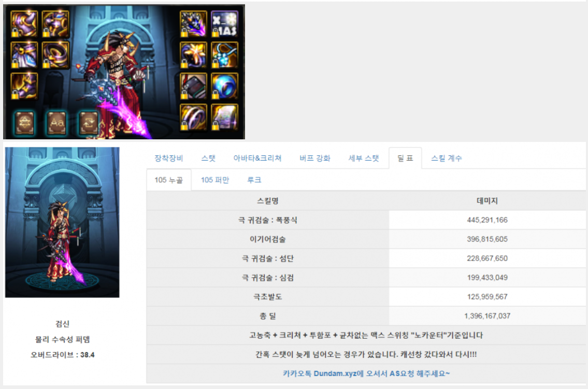Open the 카카오톡 Dundam.xyz AS request link
This screenshot has width=588, height=389.
coord(366,373)
